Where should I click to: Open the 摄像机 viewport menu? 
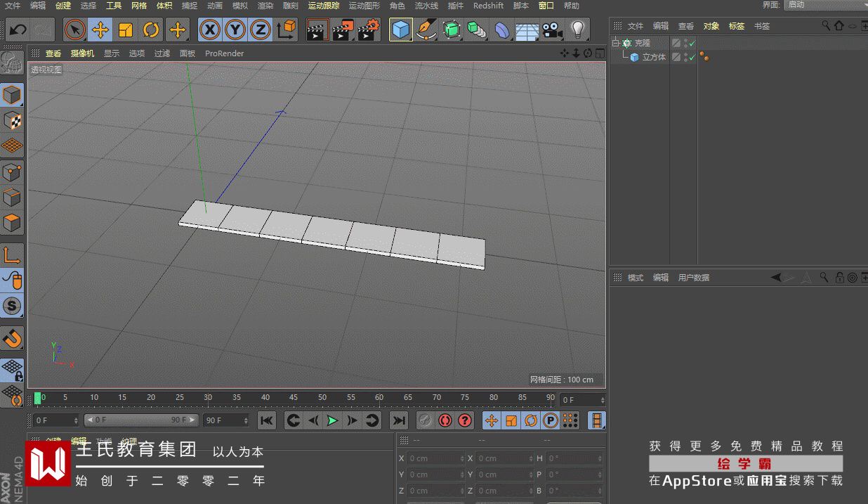coord(82,53)
